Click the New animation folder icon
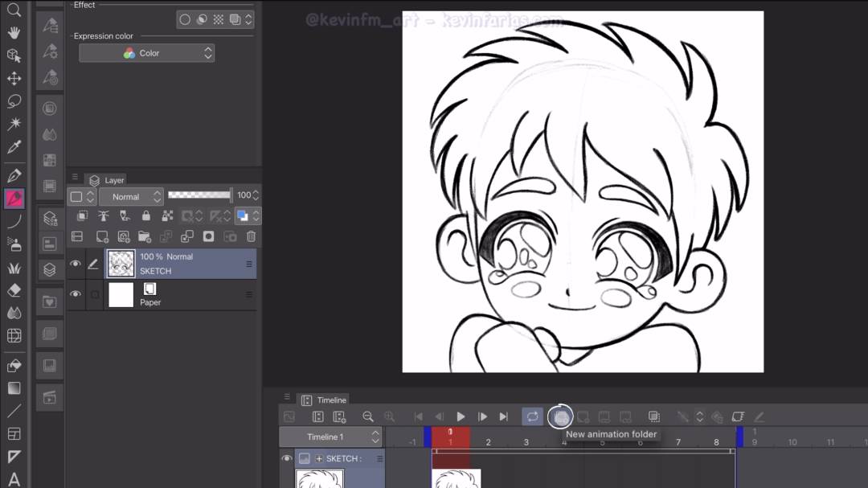 (x=560, y=416)
